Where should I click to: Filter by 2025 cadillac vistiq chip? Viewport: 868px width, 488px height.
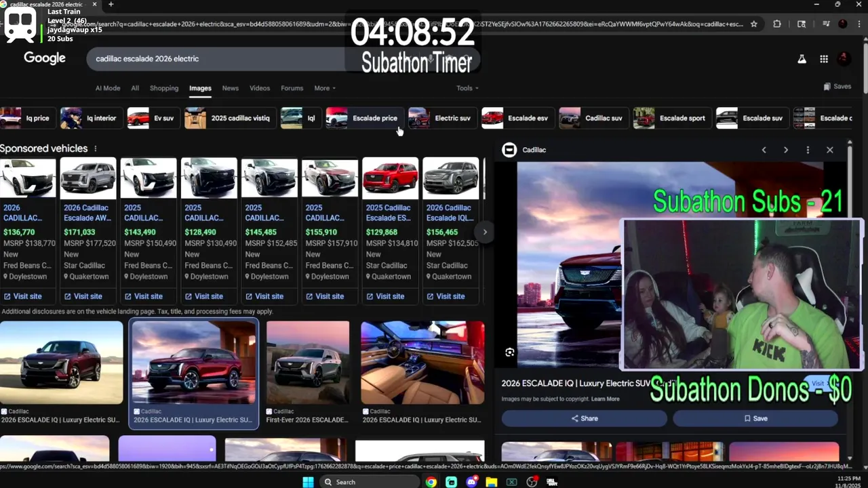coord(229,118)
